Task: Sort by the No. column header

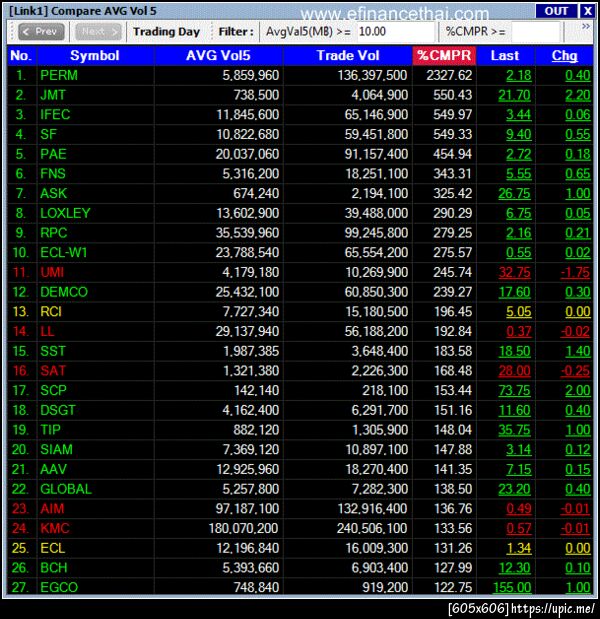Action: coord(22,56)
